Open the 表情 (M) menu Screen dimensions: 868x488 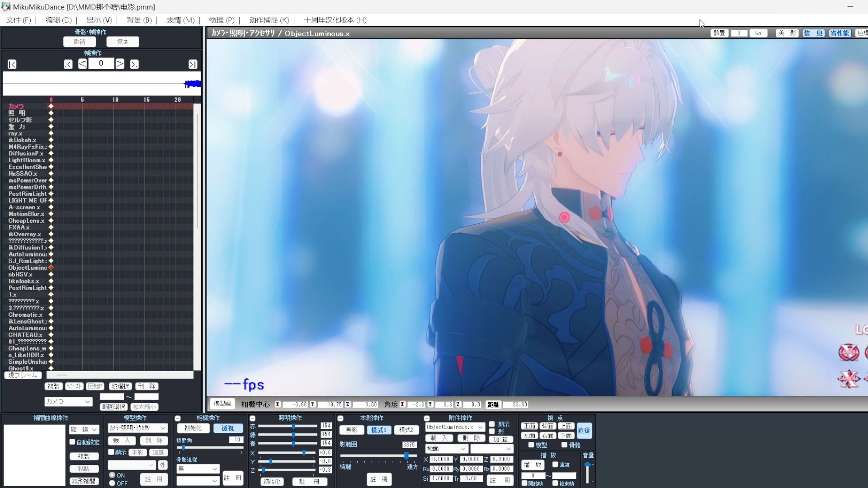[x=180, y=20]
